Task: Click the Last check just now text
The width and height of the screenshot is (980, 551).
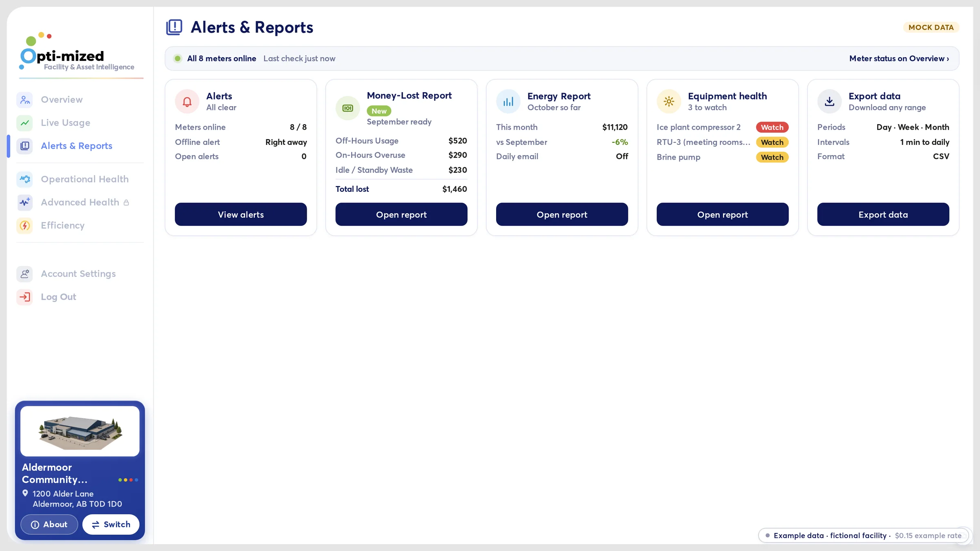Action: pyautogui.click(x=299, y=58)
